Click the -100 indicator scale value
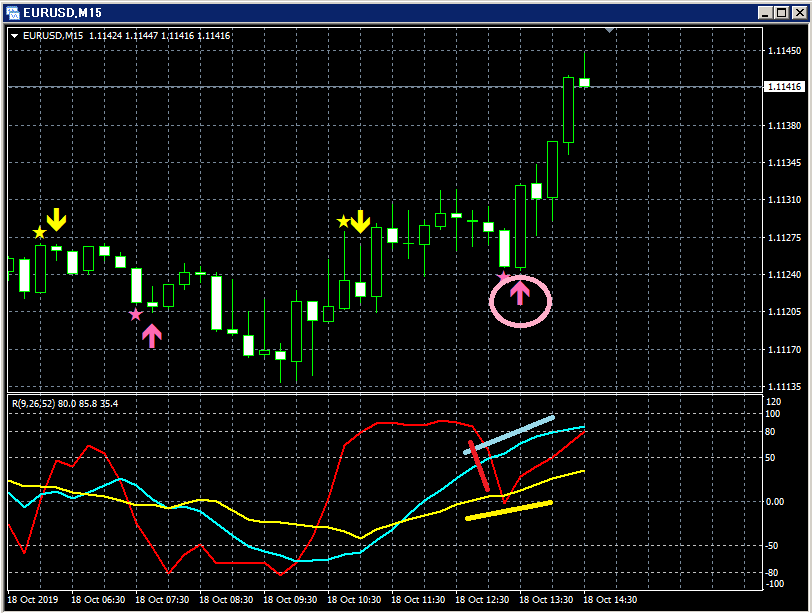 coord(775,583)
